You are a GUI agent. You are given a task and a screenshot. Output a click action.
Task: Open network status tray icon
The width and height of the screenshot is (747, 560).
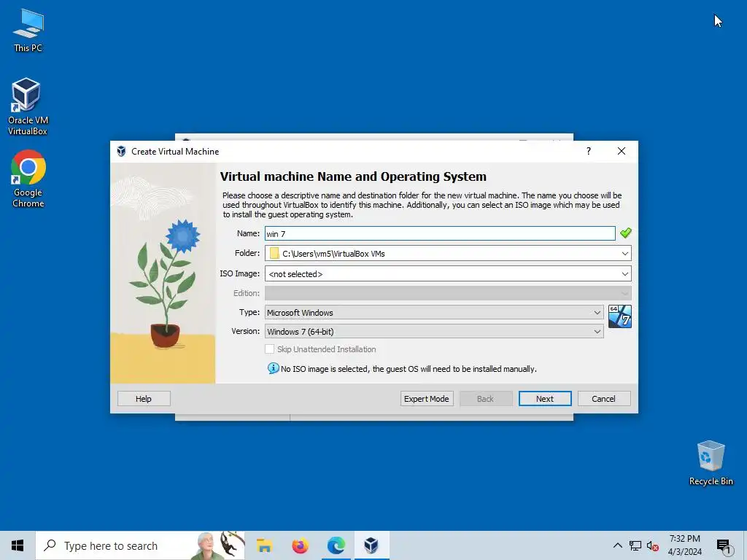click(635, 545)
